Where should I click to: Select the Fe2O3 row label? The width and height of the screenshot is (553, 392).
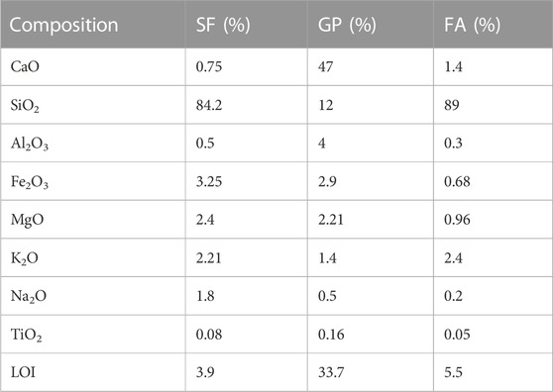30,182
